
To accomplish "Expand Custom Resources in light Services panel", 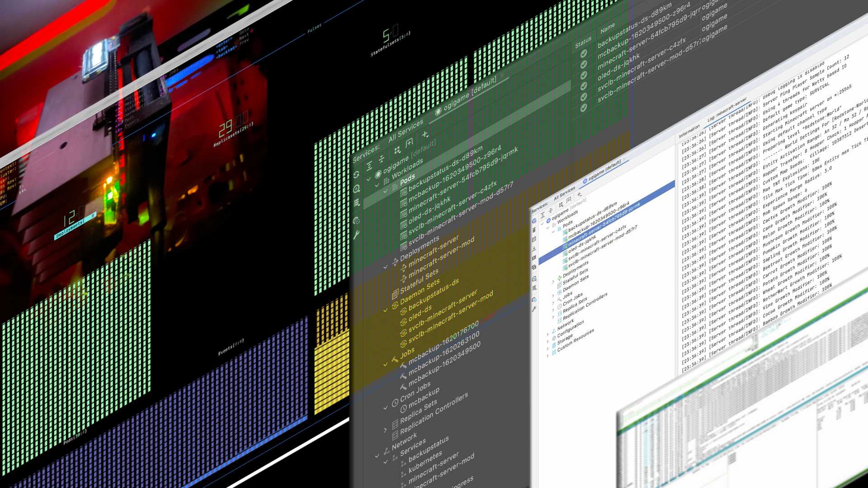I will coord(547,356).
